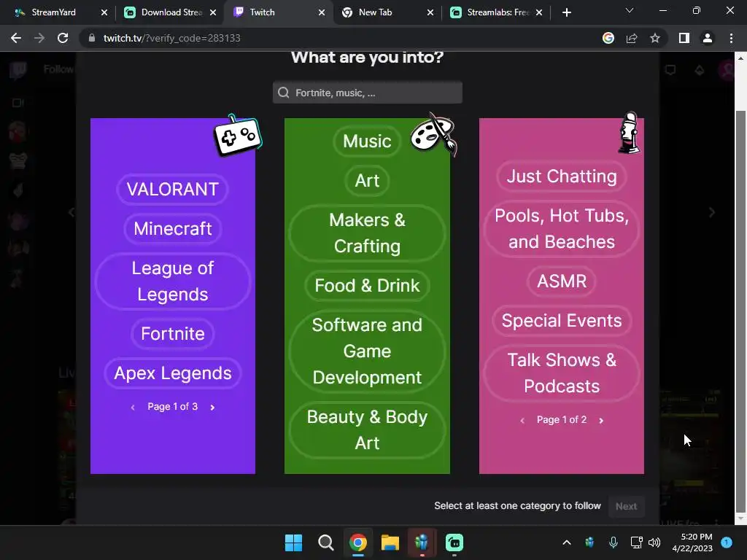
Task: Open volume control in tray
Action: tap(654, 542)
